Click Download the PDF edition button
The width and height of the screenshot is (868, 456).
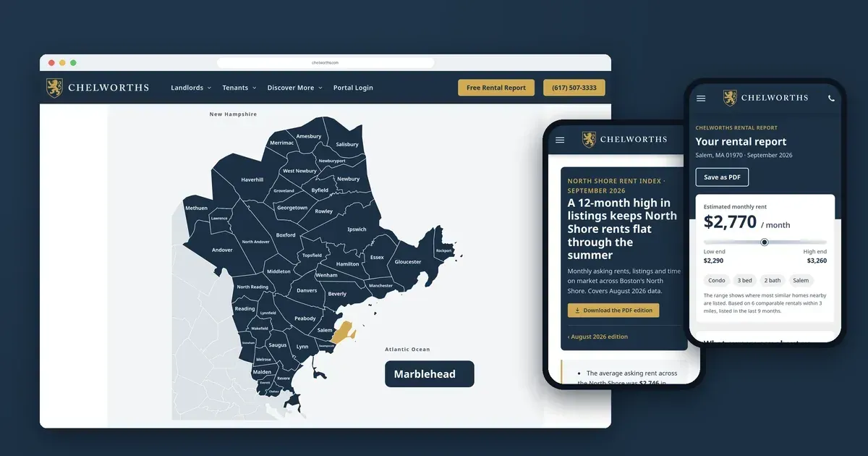613,311
